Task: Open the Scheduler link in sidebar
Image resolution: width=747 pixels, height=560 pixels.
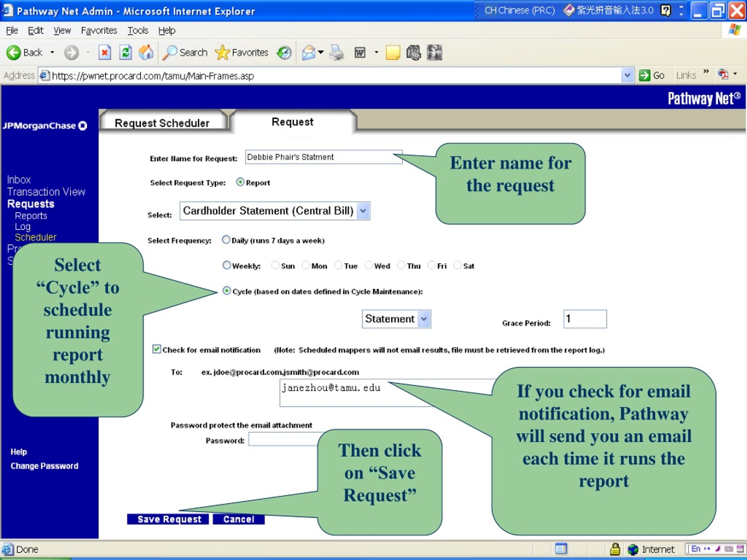Action: pos(36,237)
